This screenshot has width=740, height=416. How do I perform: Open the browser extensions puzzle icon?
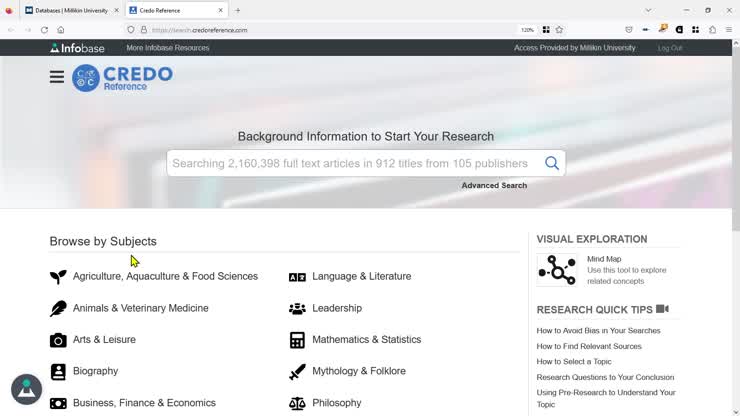(712, 30)
